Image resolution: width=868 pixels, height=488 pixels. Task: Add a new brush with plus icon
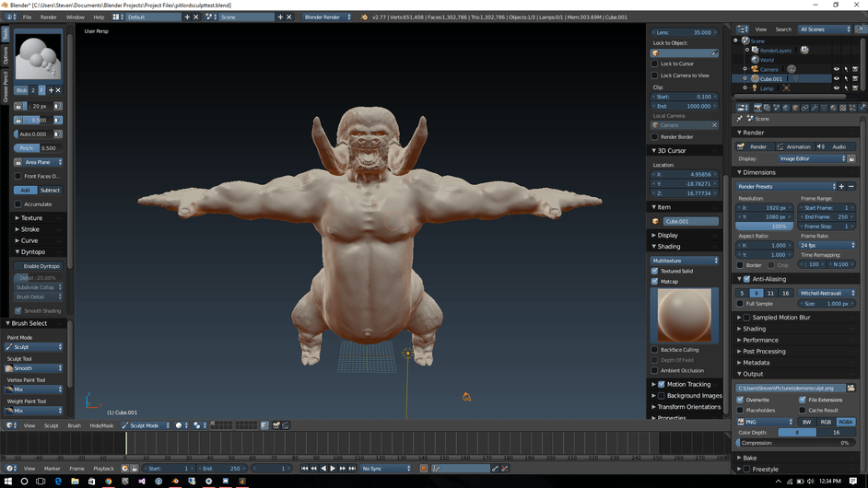coord(51,90)
